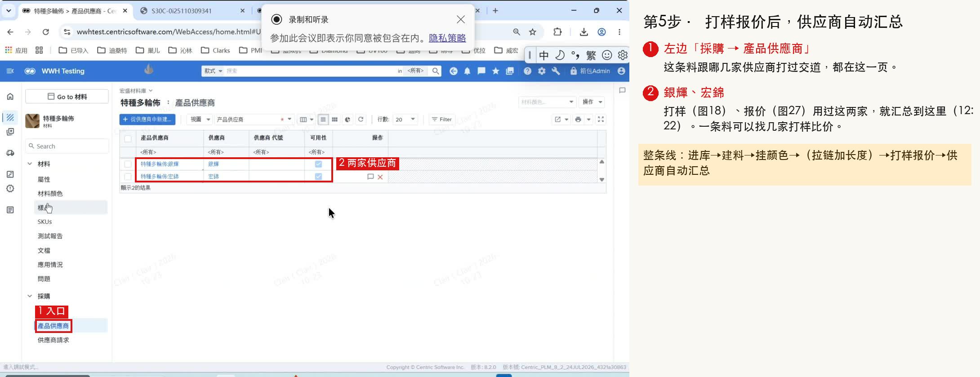This screenshot has height=377, width=980.
Task: Go to the home icon in left rail
Action: (x=10, y=97)
